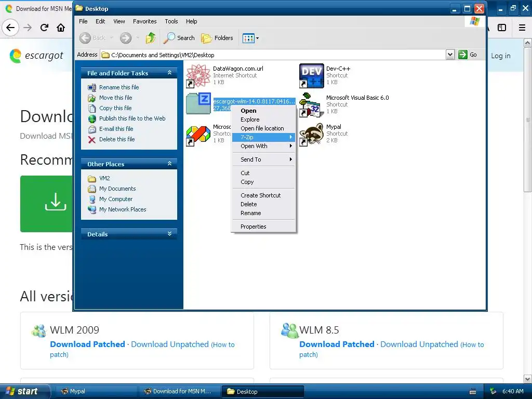Select the DataWagon.com.url shortcut icon
This screenshot has height=399, width=532.
pyautogui.click(x=198, y=75)
